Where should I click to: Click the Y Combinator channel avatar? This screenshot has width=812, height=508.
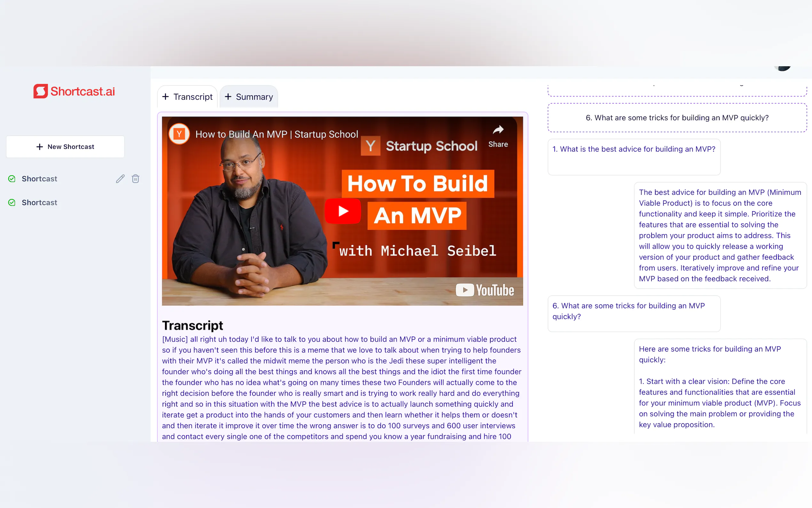pyautogui.click(x=179, y=134)
